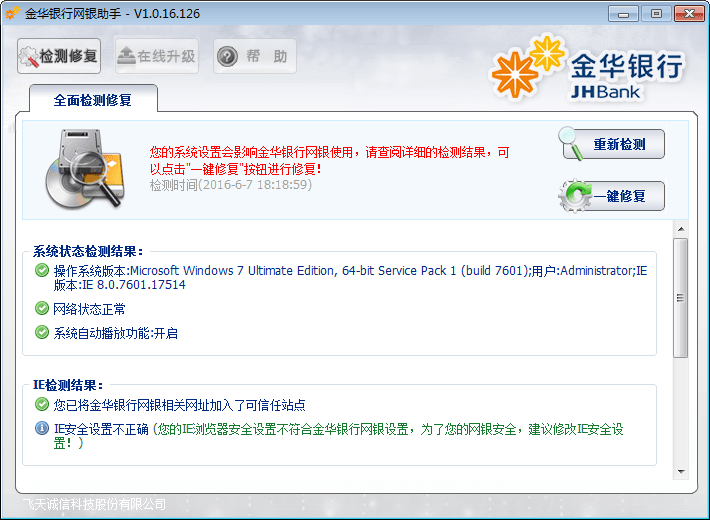Click green check icon beside 网络状态正常
Image resolution: width=710 pixels, height=520 pixels.
[42, 308]
